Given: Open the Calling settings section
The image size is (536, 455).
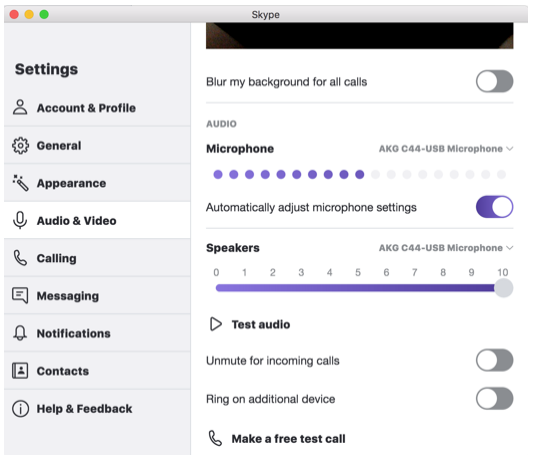Looking at the screenshot, I should point(97,258).
